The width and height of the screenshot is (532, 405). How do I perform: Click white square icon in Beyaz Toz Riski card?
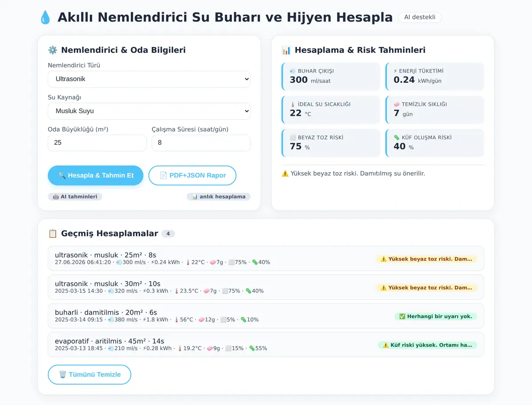point(293,138)
